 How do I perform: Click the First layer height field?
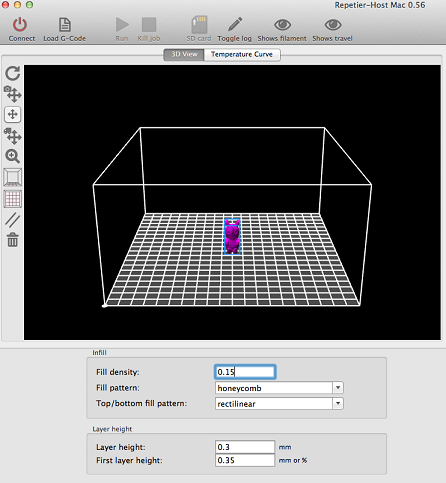point(245,460)
